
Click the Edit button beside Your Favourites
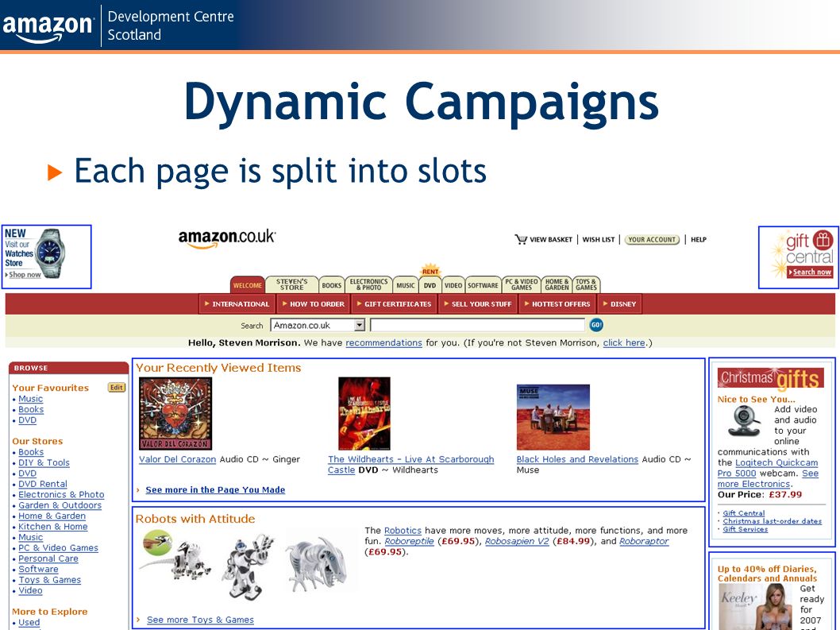(116, 387)
